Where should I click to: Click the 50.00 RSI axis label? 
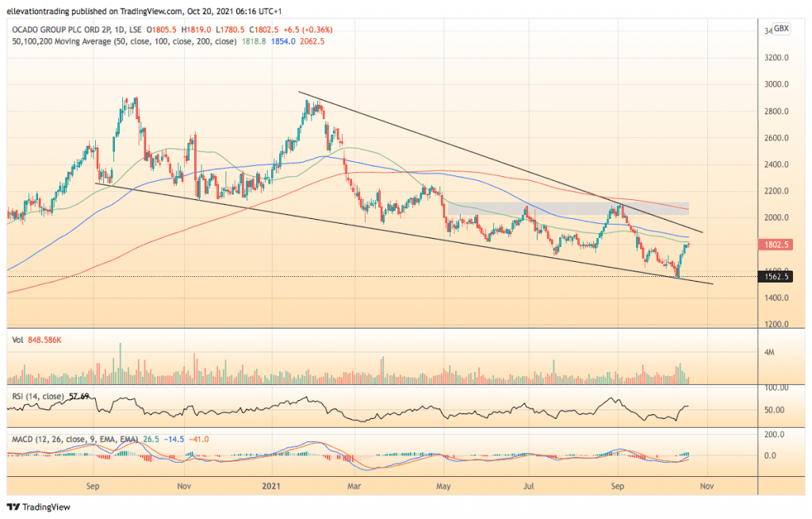point(774,410)
